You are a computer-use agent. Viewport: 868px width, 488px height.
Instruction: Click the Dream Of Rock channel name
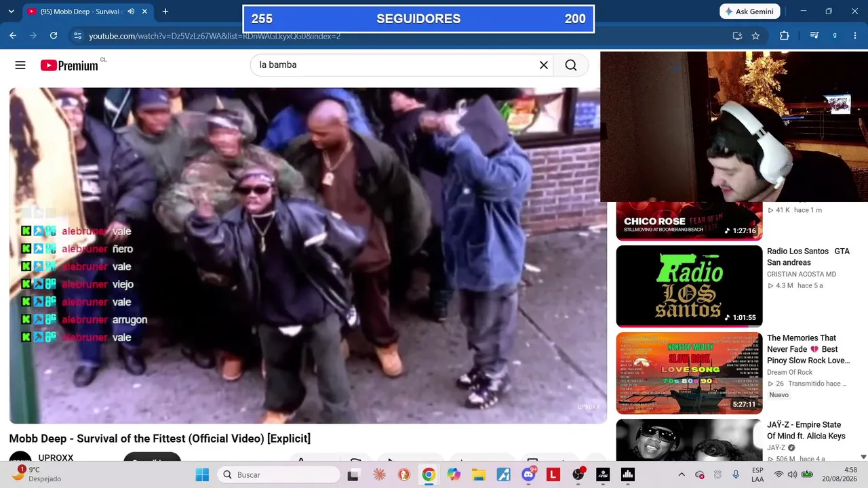(790, 372)
